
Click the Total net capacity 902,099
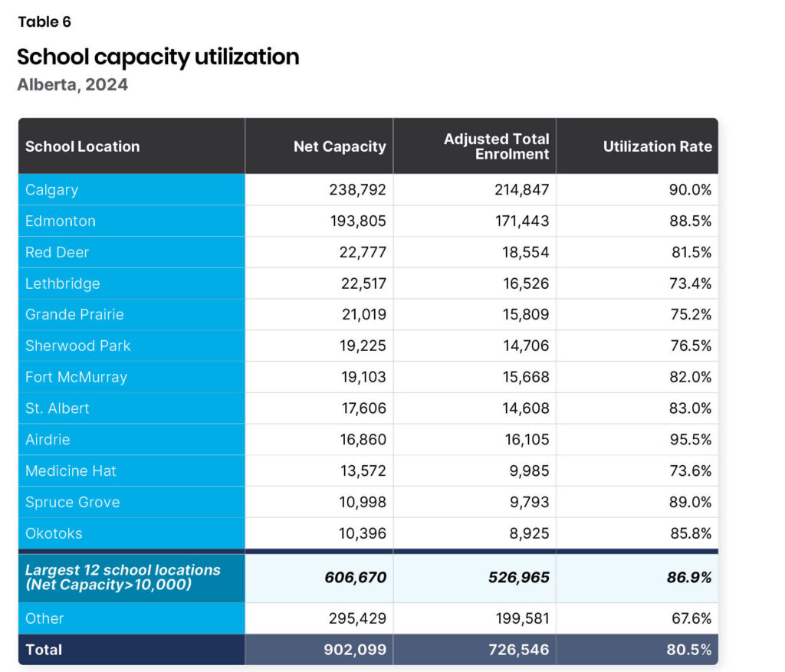click(355, 650)
